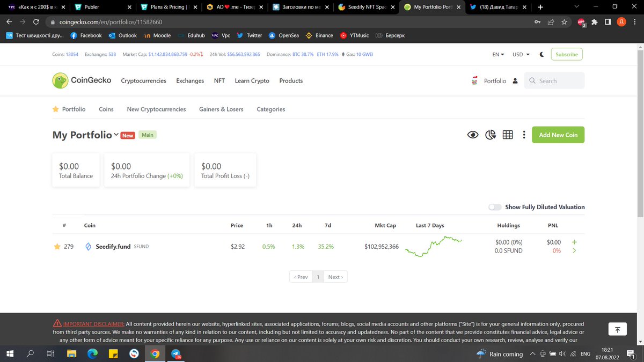
Task: Open the EN language dropdown
Action: [x=498, y=54]
